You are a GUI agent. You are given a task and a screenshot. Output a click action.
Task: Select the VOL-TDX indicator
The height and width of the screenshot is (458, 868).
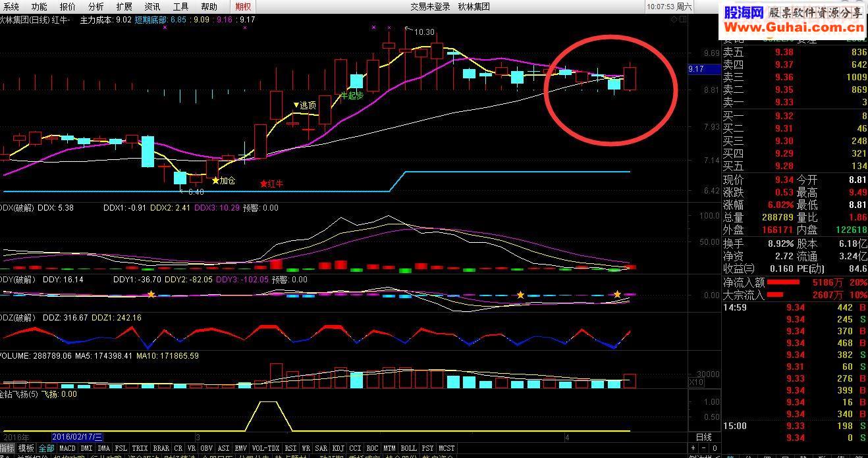(x=266, y=449)
